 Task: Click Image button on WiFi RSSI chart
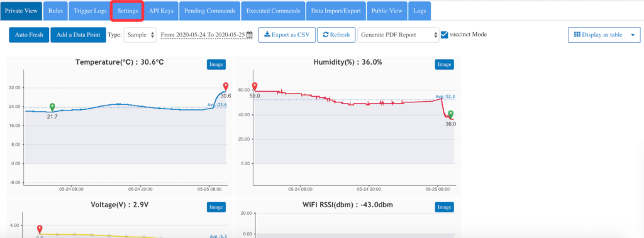444,207
